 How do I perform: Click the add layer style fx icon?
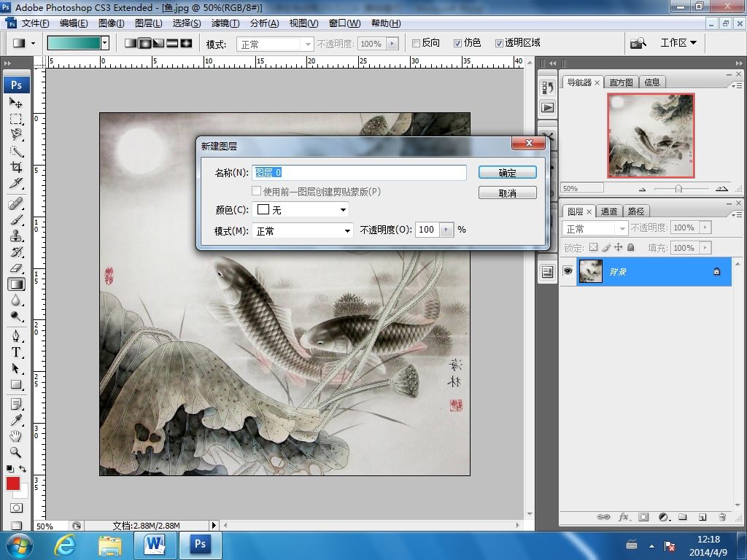[x=624, y=517]
